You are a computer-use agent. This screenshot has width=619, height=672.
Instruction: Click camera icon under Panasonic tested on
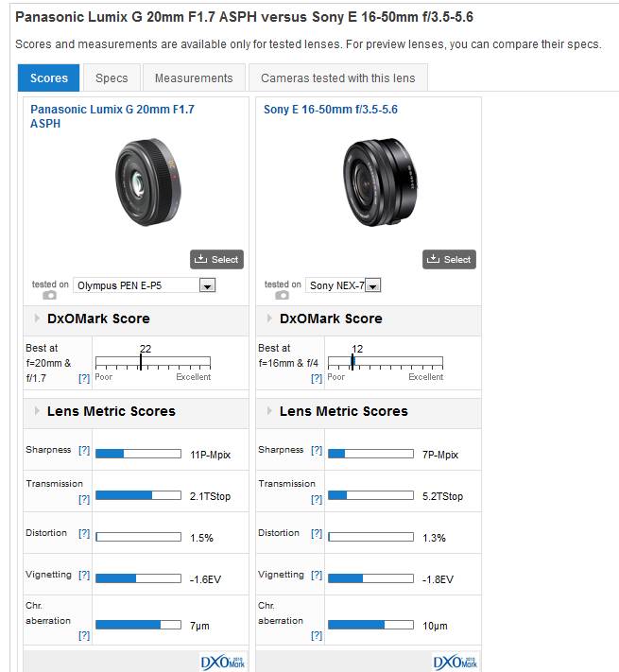pos(49,295)
